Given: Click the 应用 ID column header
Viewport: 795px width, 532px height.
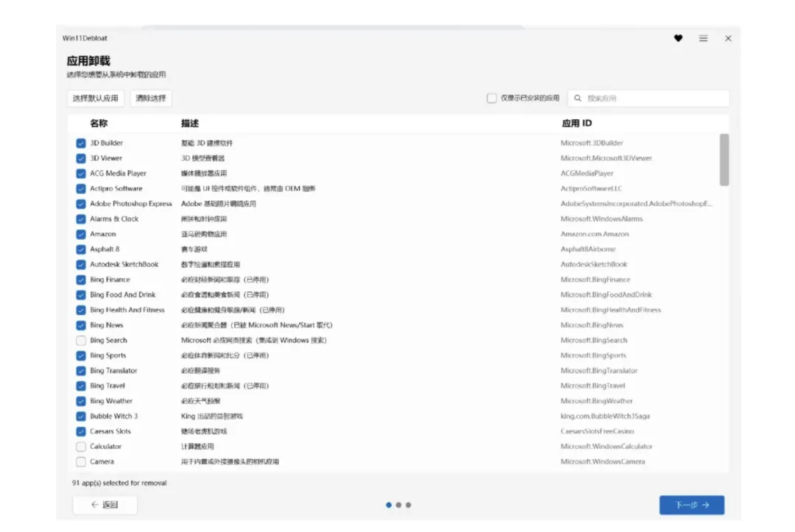Looking at the screenshot, I should click(576, 123).
